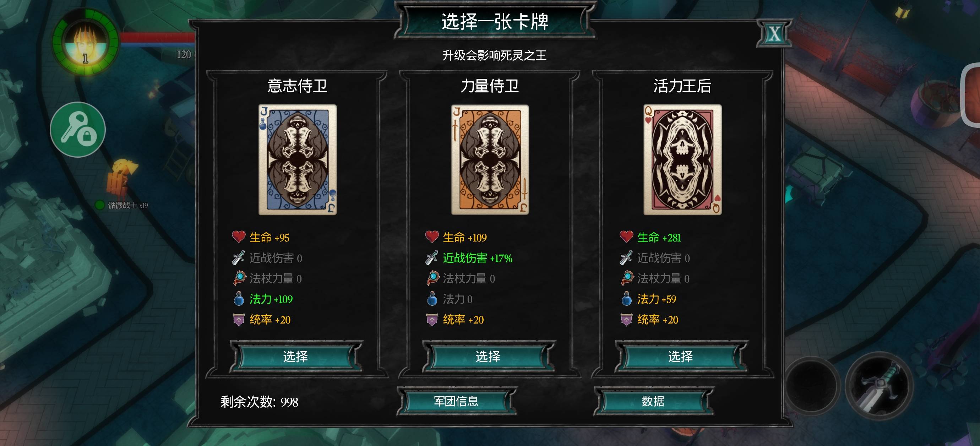Tap the 骷髅战士 x19 unit label
980x446 pixels.
(x=128, y=205)
